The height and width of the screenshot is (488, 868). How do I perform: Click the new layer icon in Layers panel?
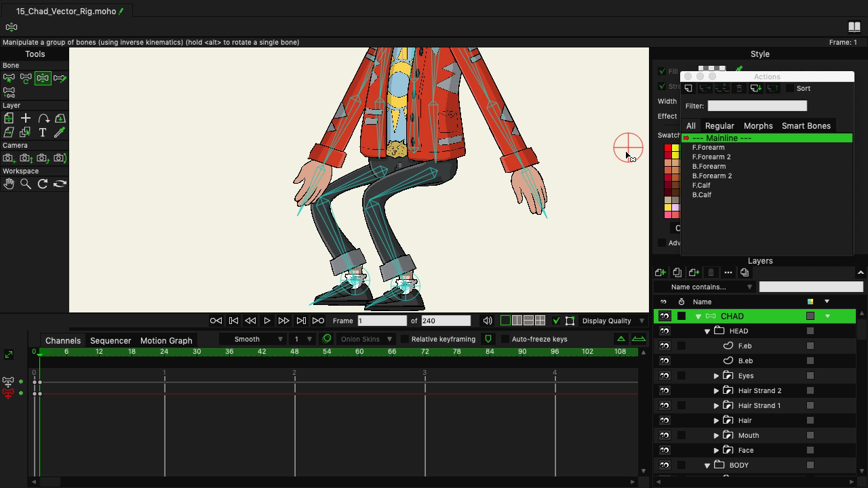pos(660,272)
